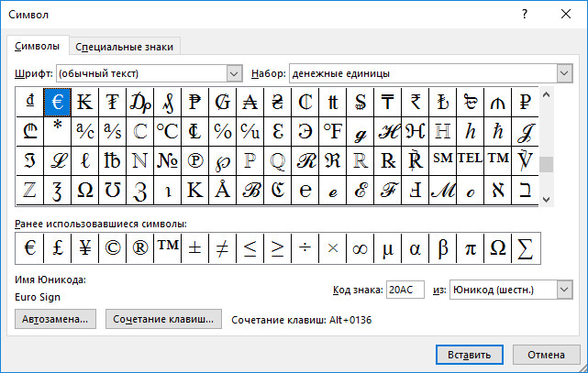
Task: Select the script ℓ symbol
Action: tap(84, 161)
